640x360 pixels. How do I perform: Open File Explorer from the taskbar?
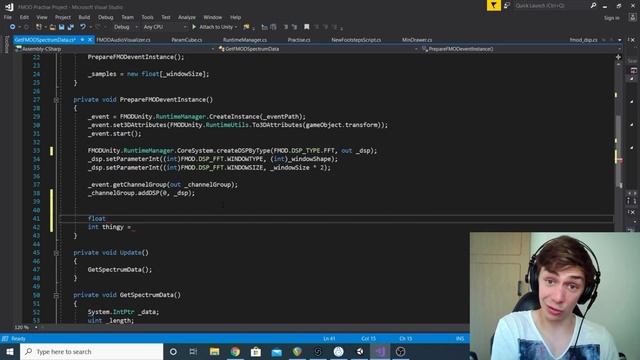(x=214, y=351)
